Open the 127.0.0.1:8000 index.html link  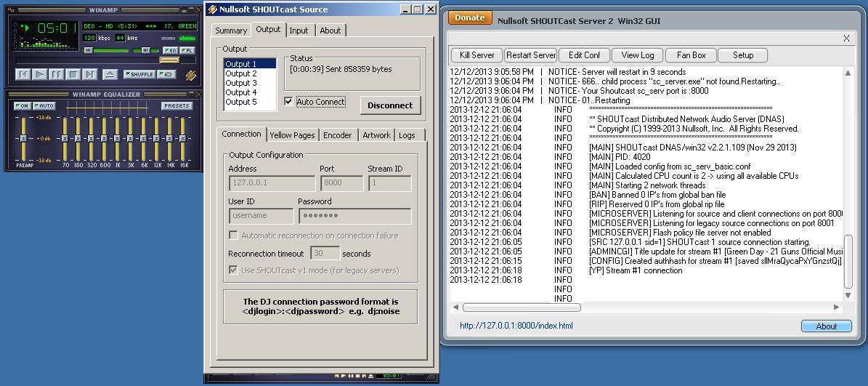[x=516, y=326]
